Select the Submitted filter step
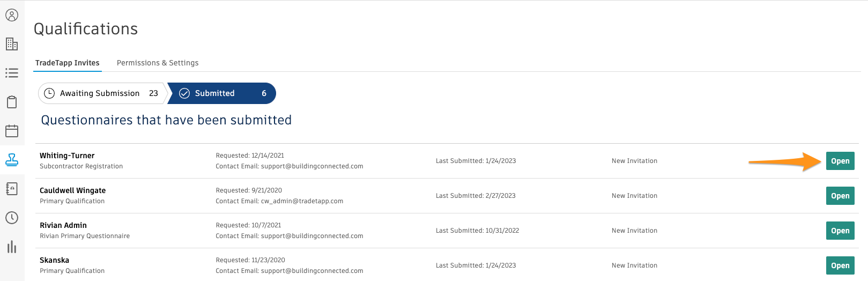 222,93
